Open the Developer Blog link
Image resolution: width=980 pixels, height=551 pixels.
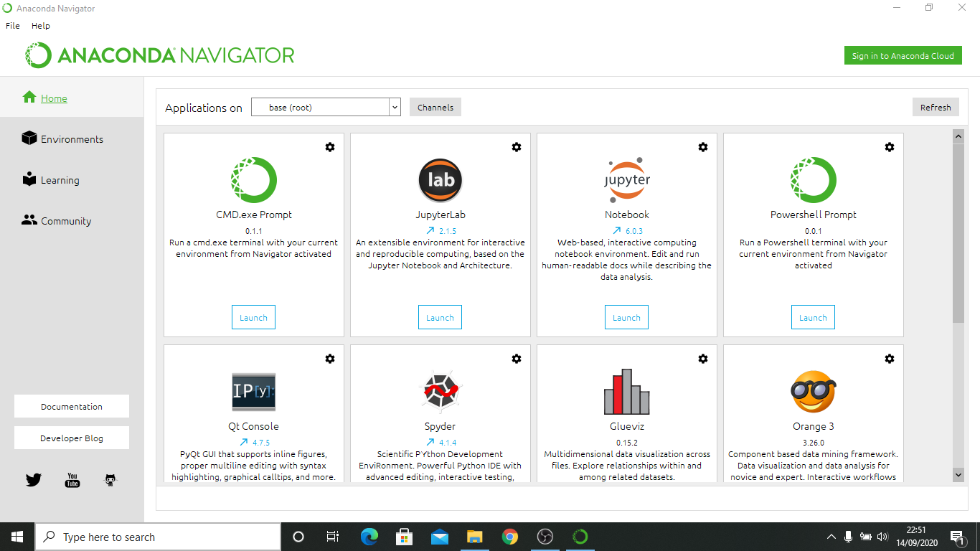[x=72, y=438]
